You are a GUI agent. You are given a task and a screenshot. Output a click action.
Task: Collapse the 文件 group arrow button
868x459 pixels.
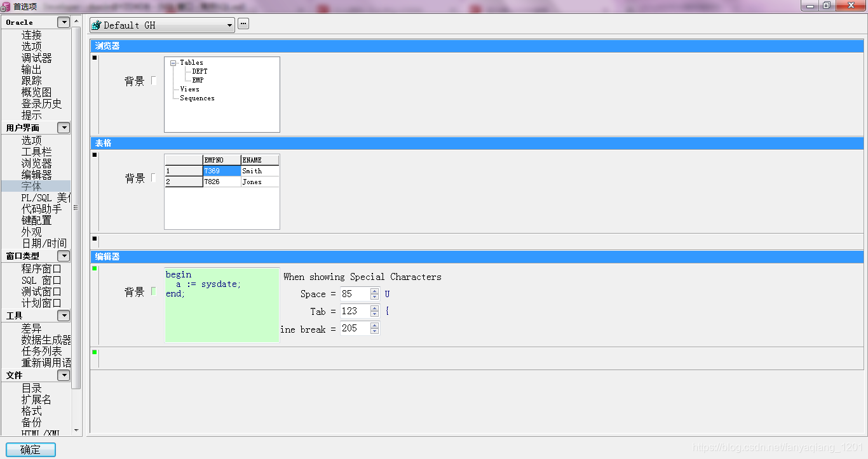(x=64, y=375)
